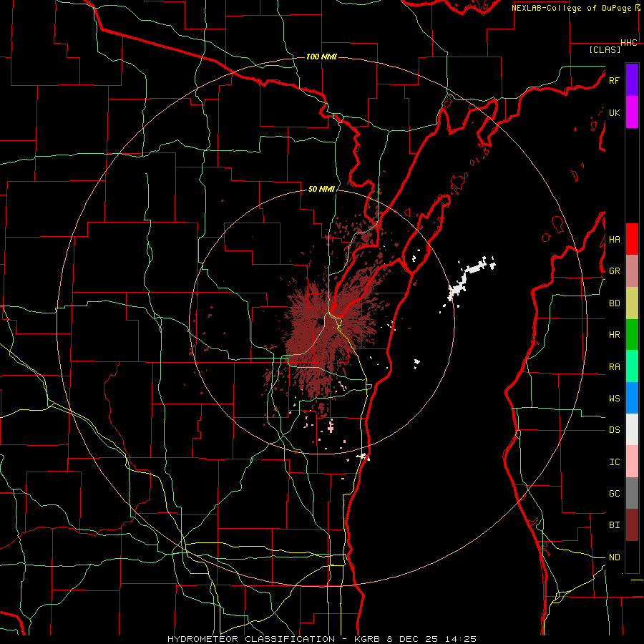Click the UK legend label
Screen dimensions: 644x644
click(614, 112)
